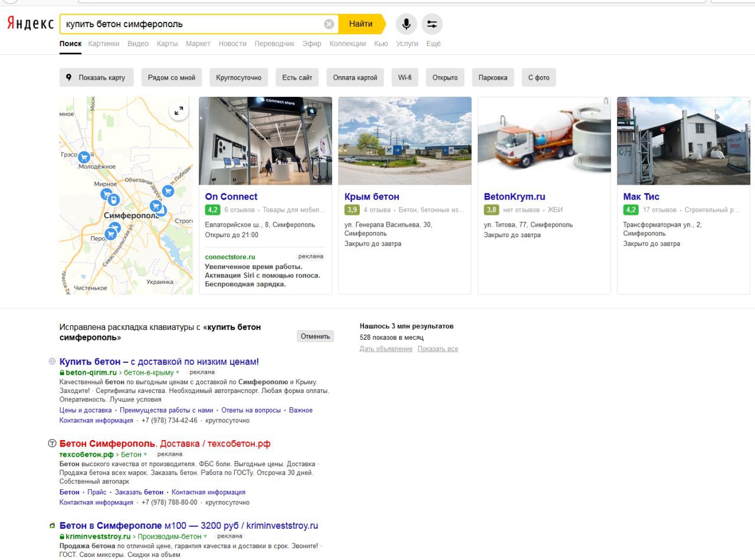The image size is (755, 560).
Task: Open the Важное sitelink
Action: (x=301, y=410)
